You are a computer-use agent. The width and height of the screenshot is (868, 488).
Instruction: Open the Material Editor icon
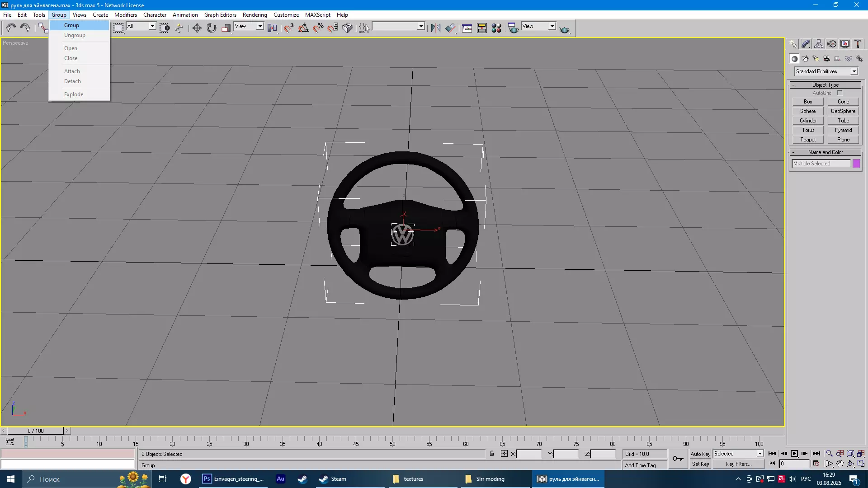pos(496,28)
